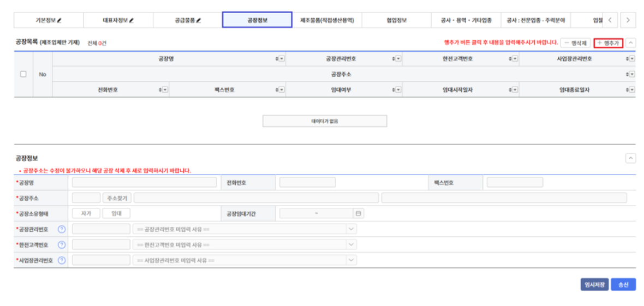The width and height of the screenshot is (644, 306).
Task: Sort by the 공장관리번호 column sort icon
Action: 393,59
